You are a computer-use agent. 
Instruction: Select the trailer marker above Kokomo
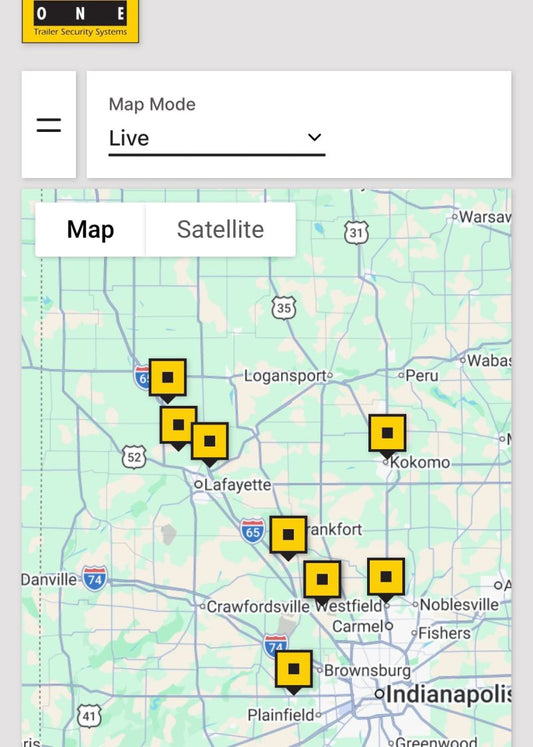[x=388, y=436]
